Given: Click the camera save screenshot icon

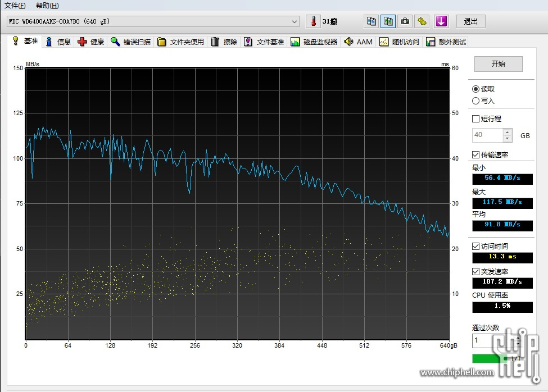Looking at the screenshot, I should tap(405, 21).
